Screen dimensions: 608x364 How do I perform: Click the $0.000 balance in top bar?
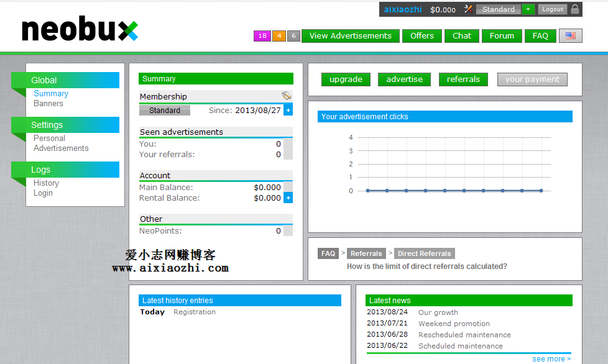coord(443,10)
